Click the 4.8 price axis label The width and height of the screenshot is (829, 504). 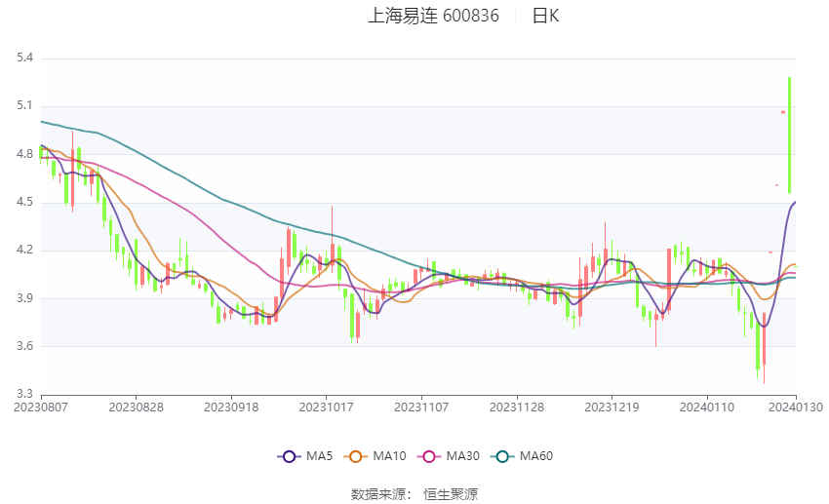point(24,154)
